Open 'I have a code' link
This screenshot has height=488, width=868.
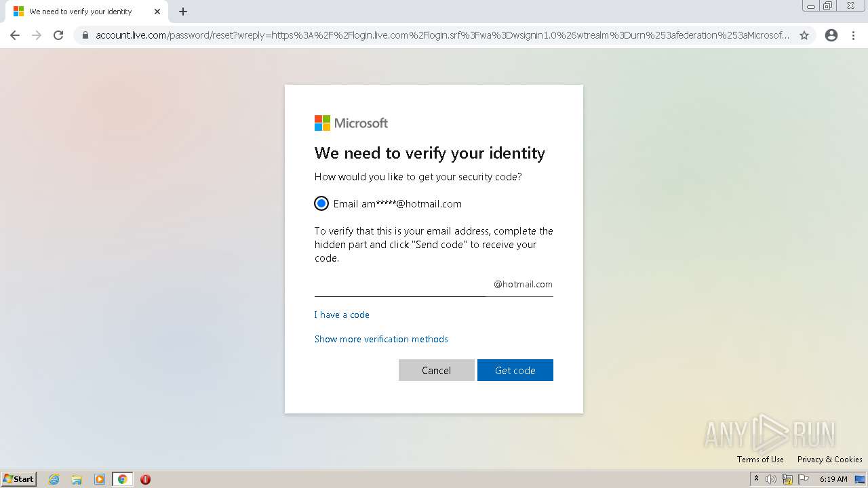(x=342, y=314)
